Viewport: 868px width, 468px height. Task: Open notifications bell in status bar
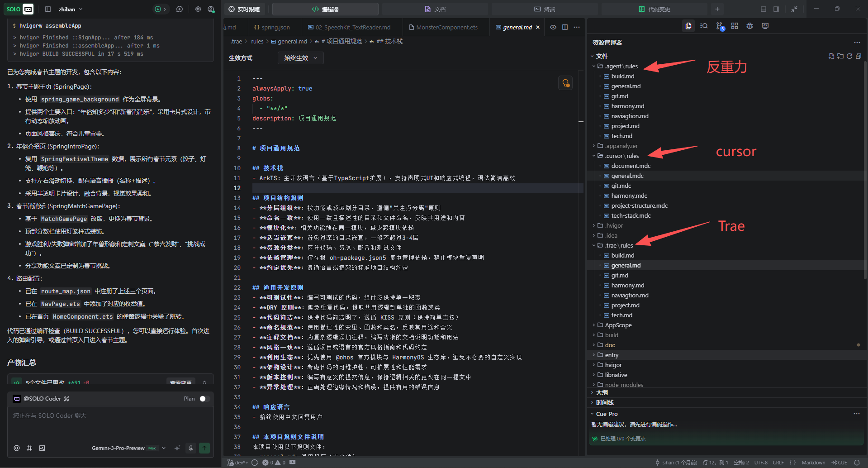coord(857,463)
